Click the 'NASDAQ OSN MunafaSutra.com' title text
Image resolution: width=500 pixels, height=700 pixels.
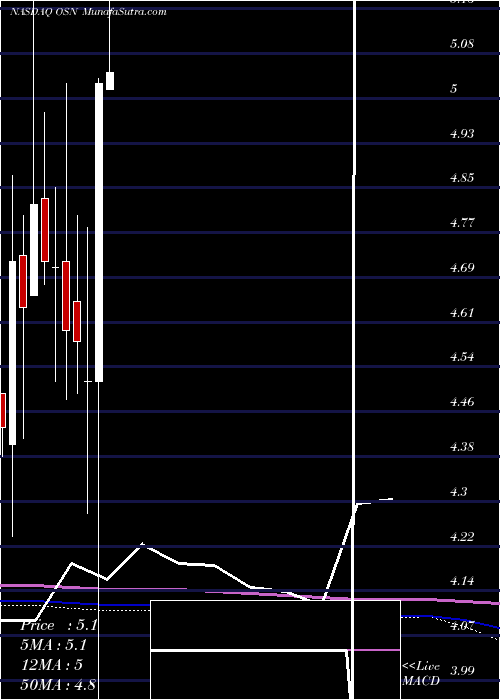[88, 12]
